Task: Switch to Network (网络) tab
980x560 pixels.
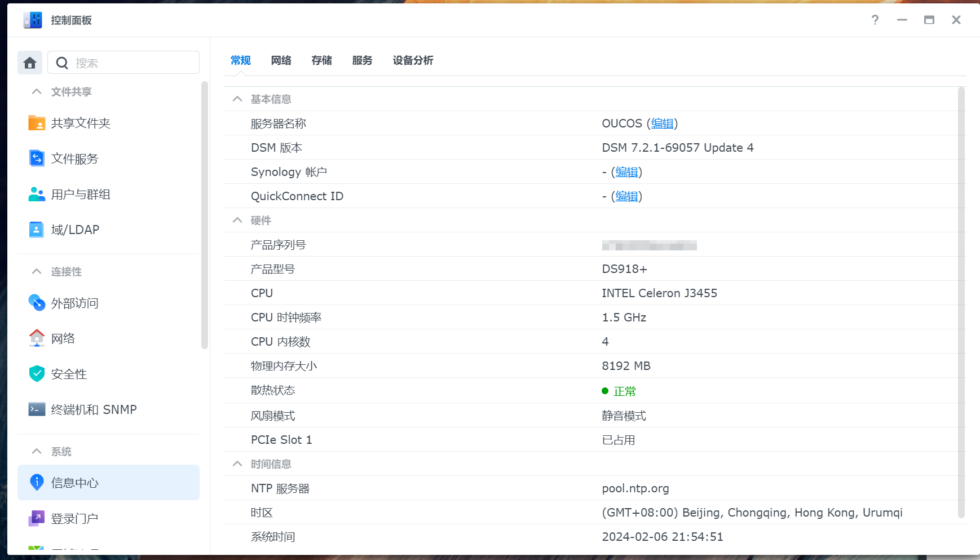Action: tap(281, 60)
